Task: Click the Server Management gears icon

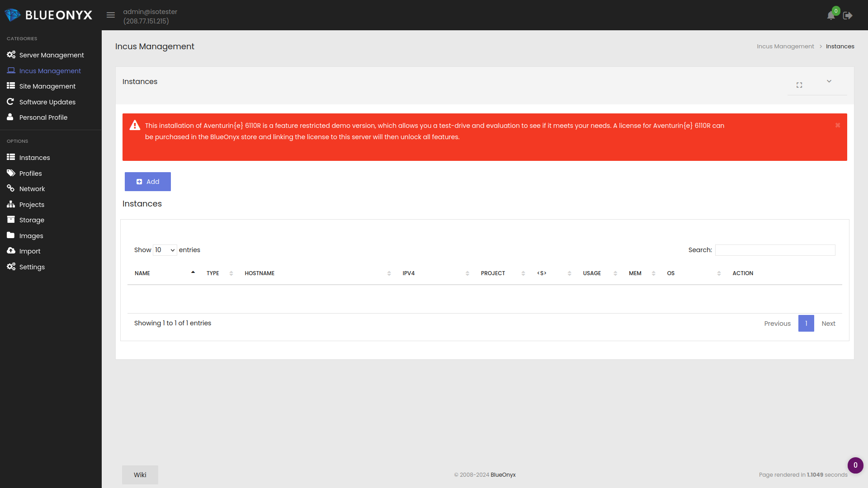Action: coord(11,55)
